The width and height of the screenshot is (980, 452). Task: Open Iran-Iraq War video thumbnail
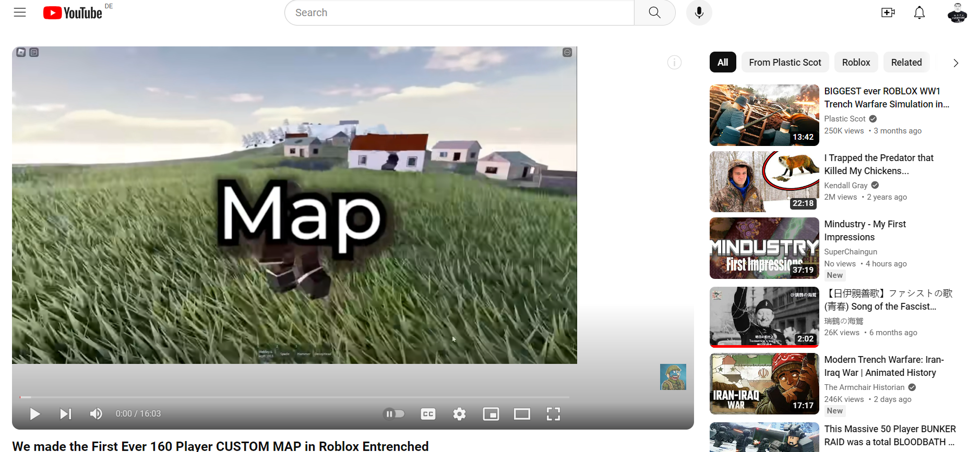coord(764,384)
